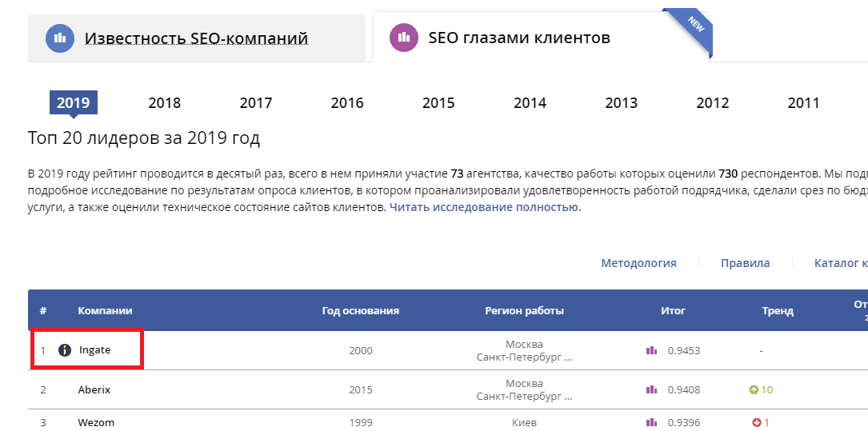Select the 2018 year tab

click(165, 102)
